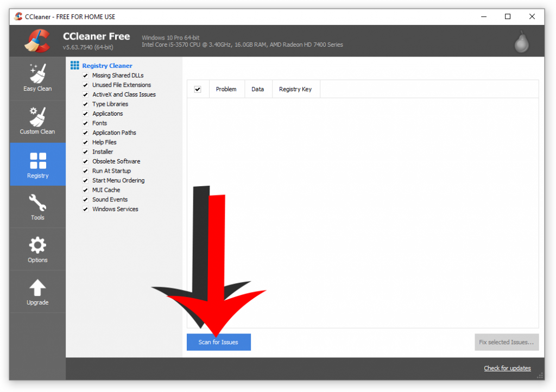This screenshot has width=556, height=392.
Task: Toggle the select-all checkbox in results header
Action: pyautogui.click(x=198, y=89)
